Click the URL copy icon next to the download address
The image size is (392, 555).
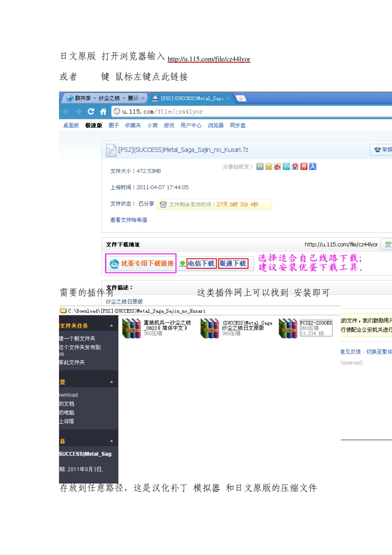click(x=387, y=244)
